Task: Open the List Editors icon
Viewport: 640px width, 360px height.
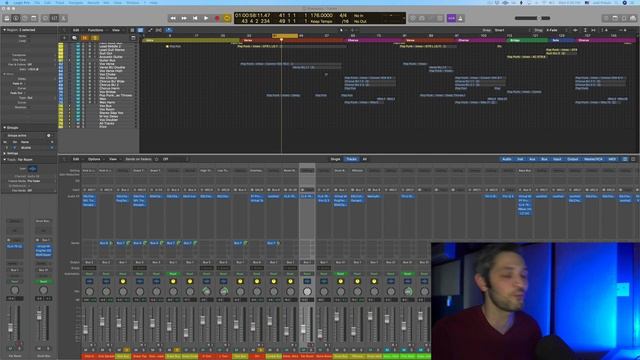Action: pyautogui.click(x=606, y=18)
